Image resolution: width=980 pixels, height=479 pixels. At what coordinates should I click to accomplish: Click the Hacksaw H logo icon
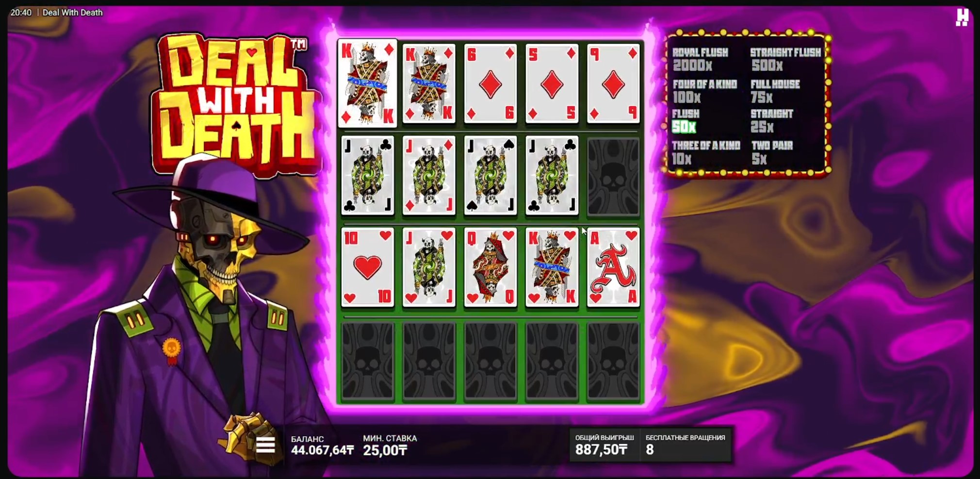pyautogui.click(x=962, y=17)
